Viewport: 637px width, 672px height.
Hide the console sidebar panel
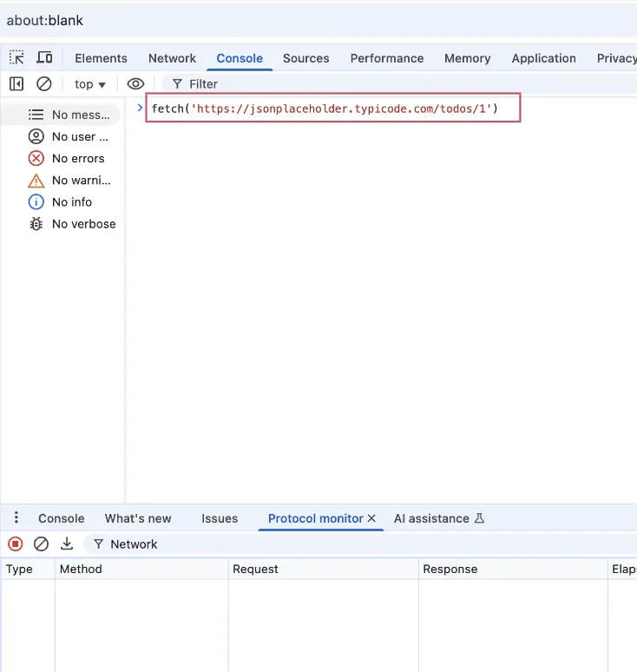pos(16,84)
